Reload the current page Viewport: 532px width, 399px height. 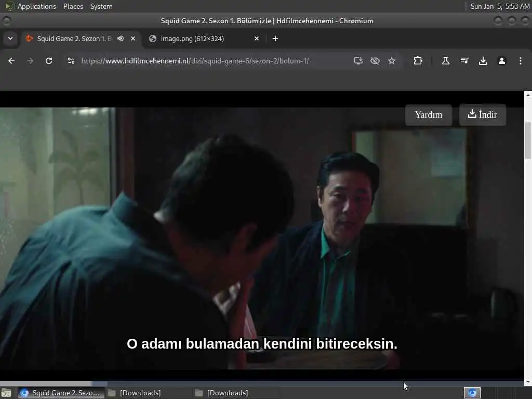[x=49, y=61]
